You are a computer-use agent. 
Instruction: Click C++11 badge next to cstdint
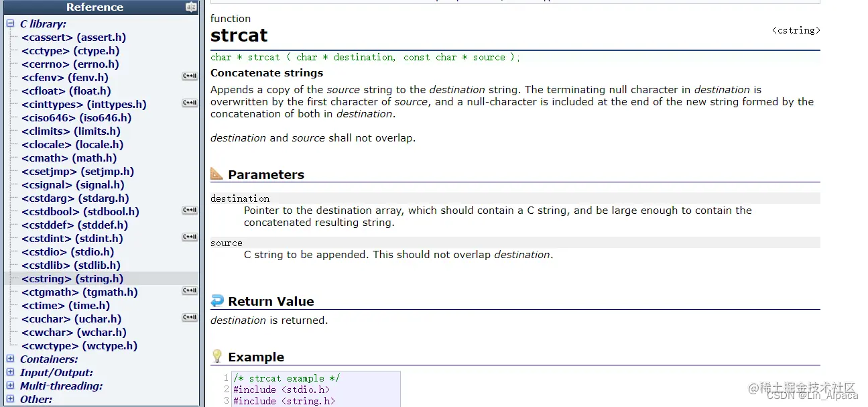[190, 237]
